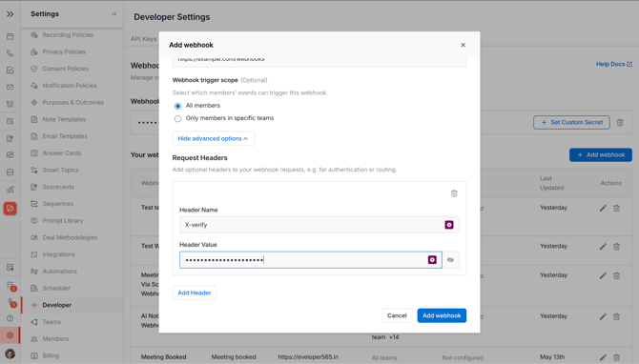
Task: Open the phone calls icon in left rail
Action: [x=10, y=53]
